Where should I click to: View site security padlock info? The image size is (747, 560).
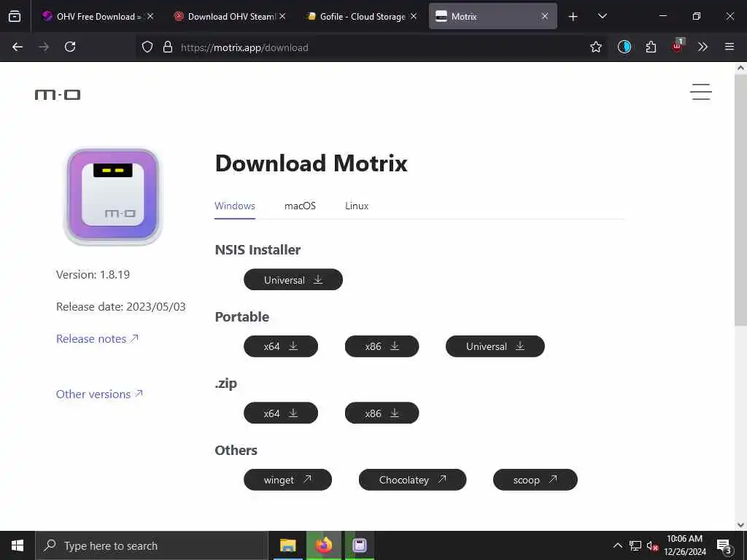click(x=167, y=47)
